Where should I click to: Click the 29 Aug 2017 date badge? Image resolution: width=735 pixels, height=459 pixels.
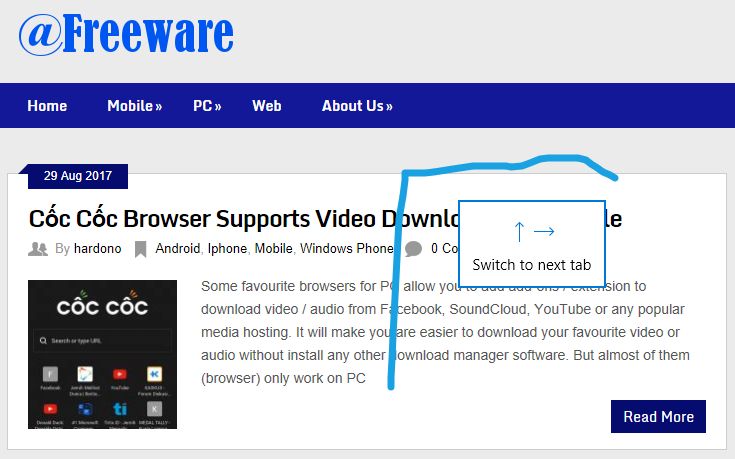click(x=78, y=177)
